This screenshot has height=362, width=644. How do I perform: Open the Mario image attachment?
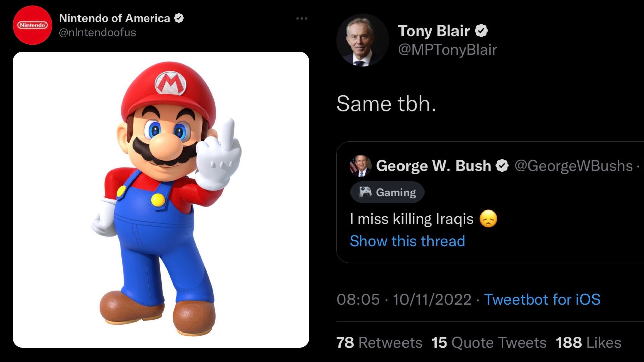[x=161, y=199]
